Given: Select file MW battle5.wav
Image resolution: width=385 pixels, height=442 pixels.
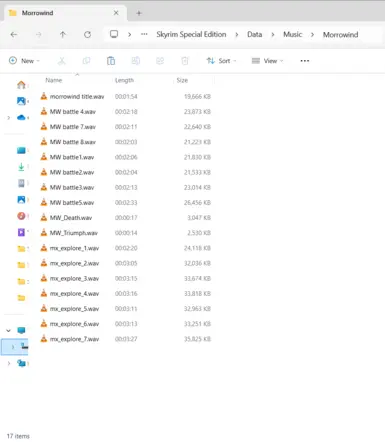Looking at the screenshot, I should point(72,203).
